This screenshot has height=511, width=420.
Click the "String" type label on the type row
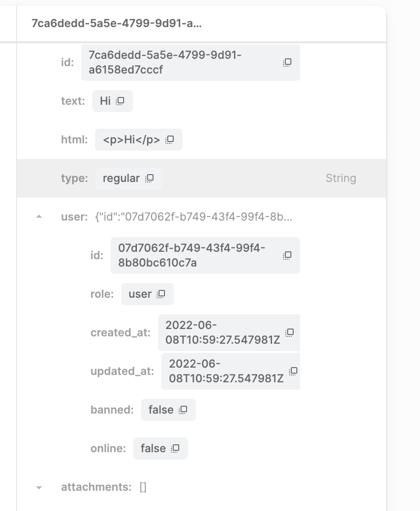341,178
